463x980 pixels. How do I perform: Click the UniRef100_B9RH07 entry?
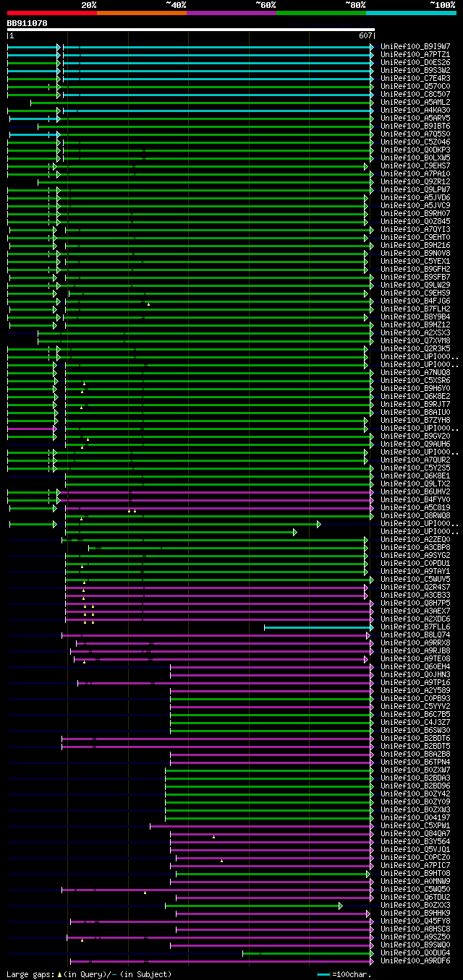(x=415, y=213)
